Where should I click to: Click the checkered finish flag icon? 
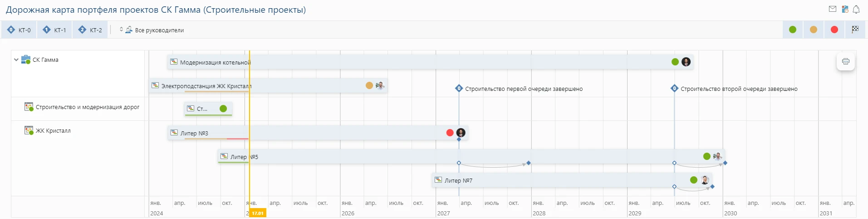(855, 30)
